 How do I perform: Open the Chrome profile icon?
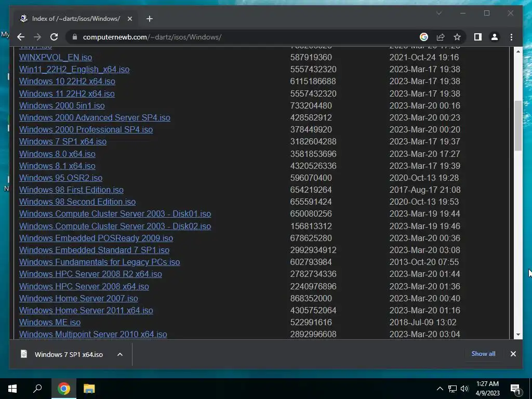coord(495,37)
